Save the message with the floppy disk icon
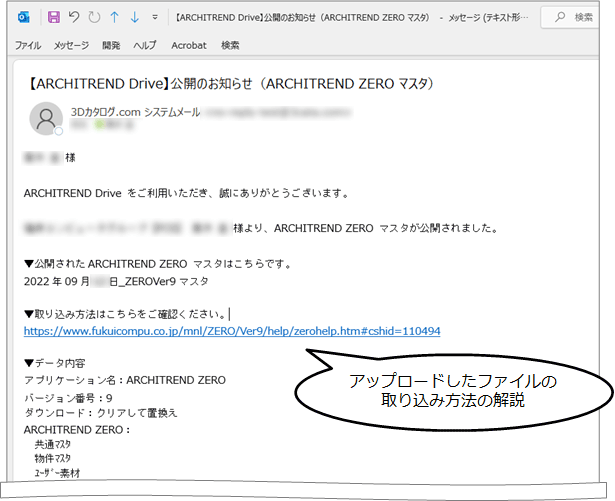The image size is (615, 501). [54, 17]
